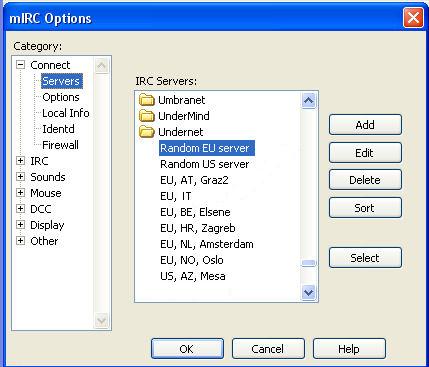Choose Random US server entry

pos(205,164)
